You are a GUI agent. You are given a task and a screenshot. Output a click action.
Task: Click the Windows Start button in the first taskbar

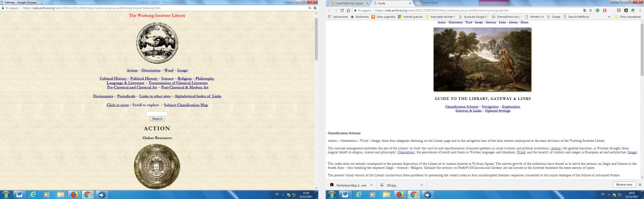pyautogui.click(x=6, y=195)
